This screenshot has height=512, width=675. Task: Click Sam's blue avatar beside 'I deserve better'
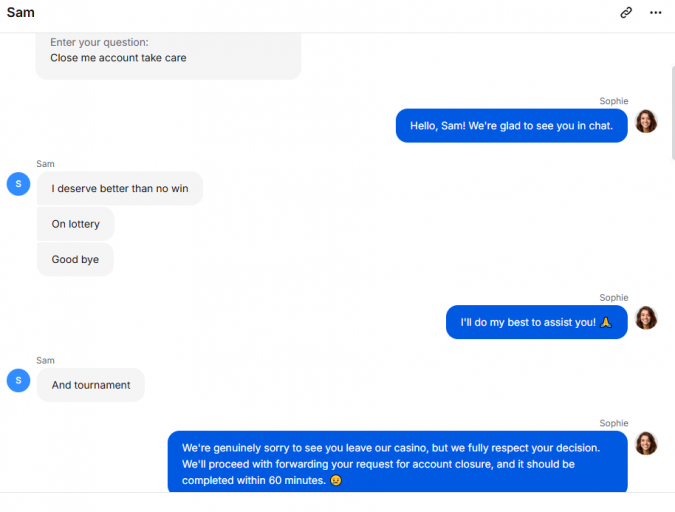tap(19, 184)
